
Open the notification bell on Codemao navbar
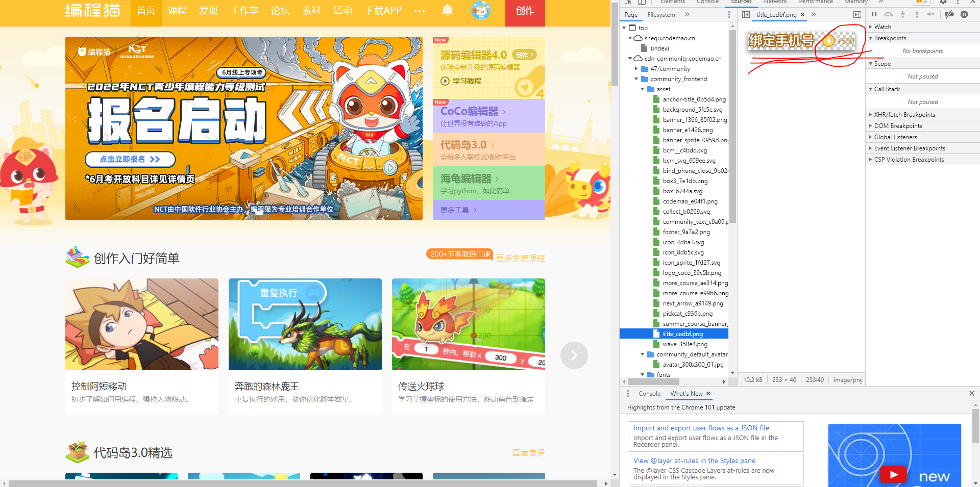click(x=447, y=10)
